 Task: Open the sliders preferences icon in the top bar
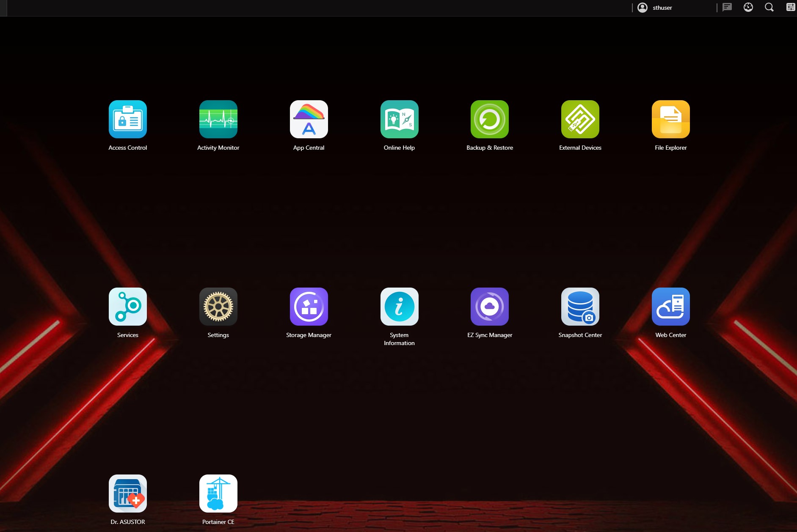click(x=791, y=8)
